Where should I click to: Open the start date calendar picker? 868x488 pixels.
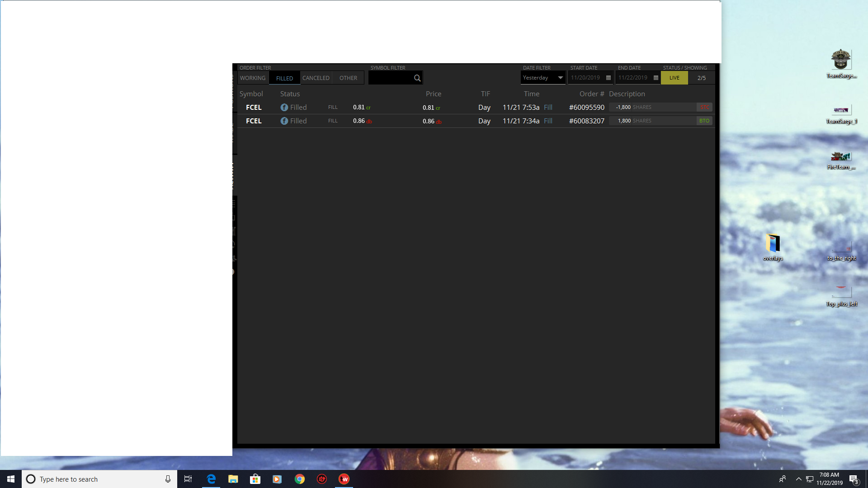[608, 78]
